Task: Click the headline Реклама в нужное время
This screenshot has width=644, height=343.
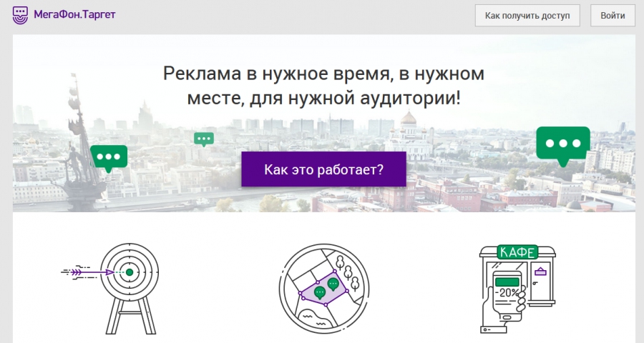Action: tap(323, 86)
